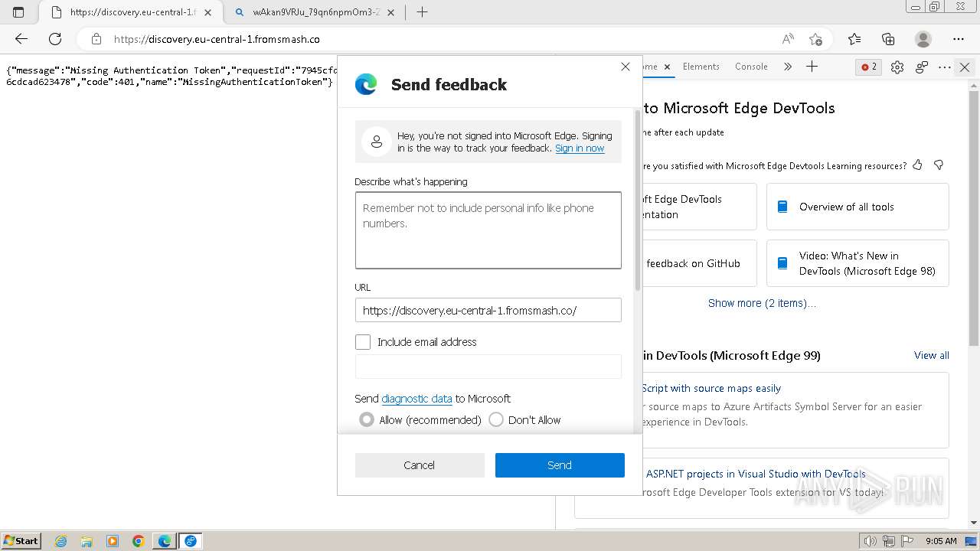View site information lock icon
This screenshot has width=980, height=551.
(x=96, y=39)
